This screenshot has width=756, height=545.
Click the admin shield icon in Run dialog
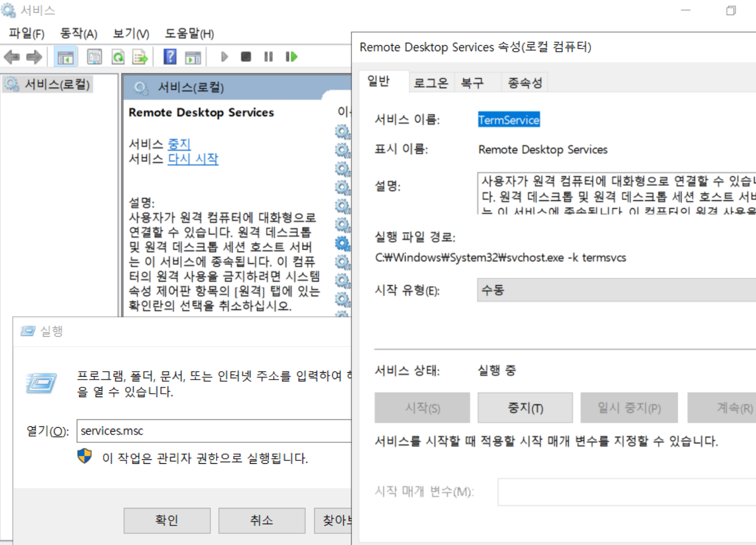pos(85,456)
